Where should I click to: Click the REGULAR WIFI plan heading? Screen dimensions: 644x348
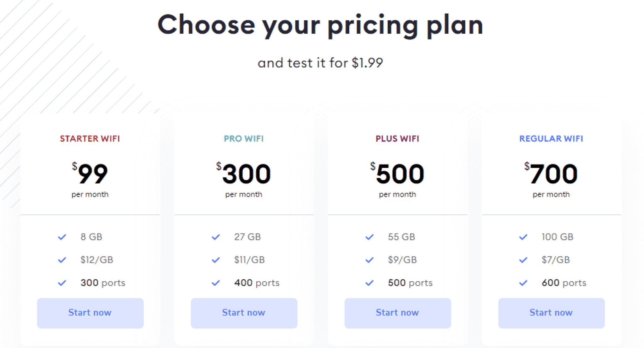click(x=551, y=139)
